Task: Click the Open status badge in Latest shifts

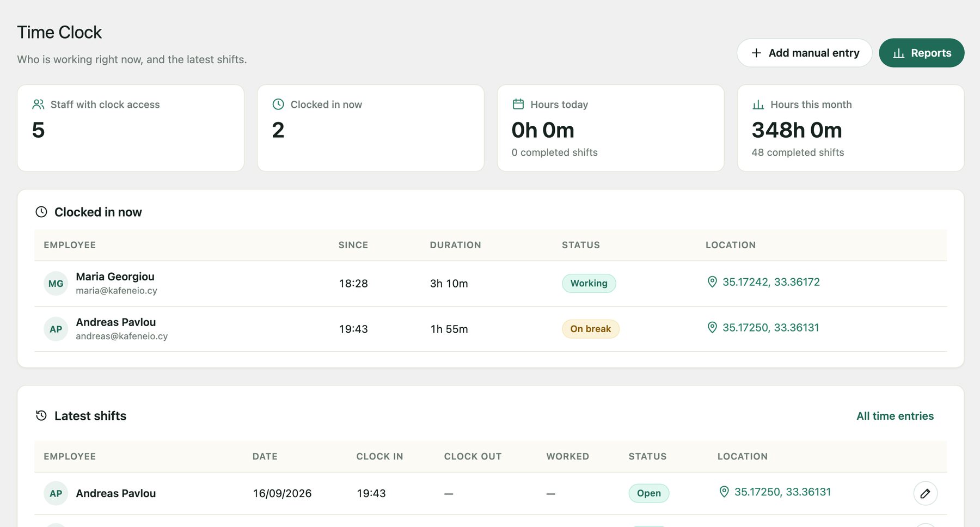Action: 648,494
